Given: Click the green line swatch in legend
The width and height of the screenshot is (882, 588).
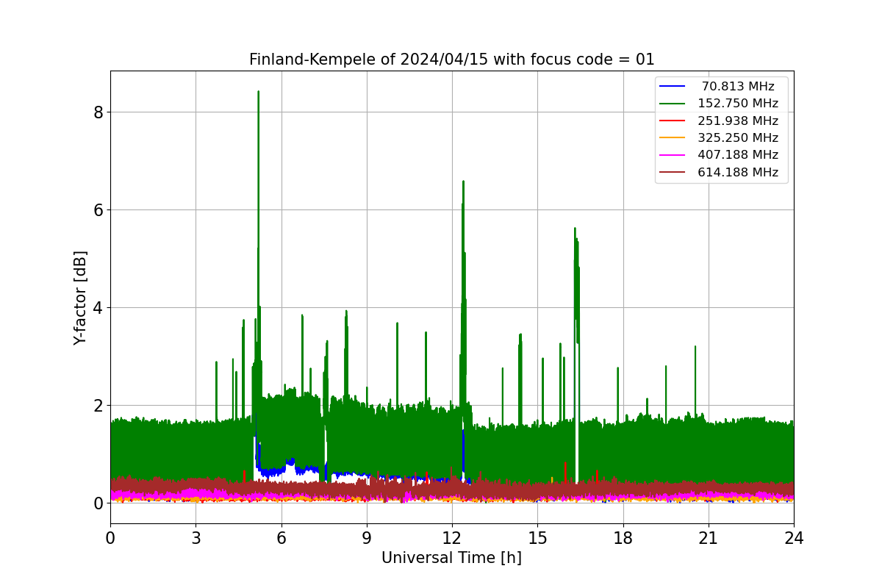Looking at the screenshot, I should point(673,104).
